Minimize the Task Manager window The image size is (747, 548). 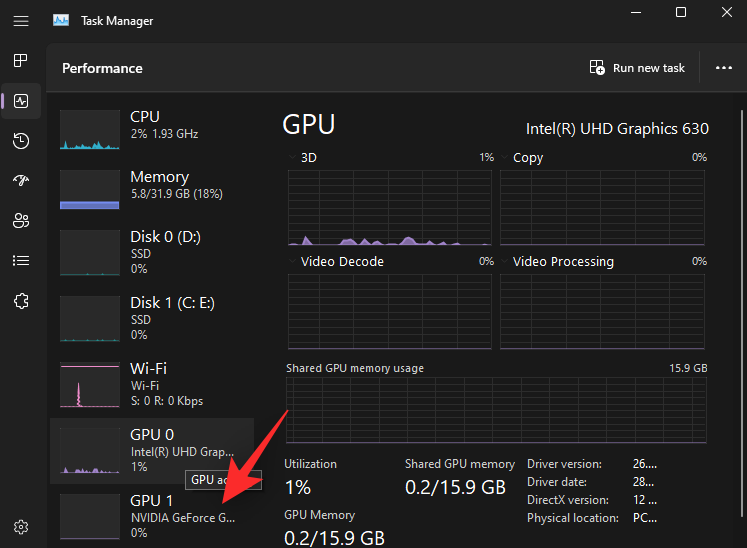636,12
